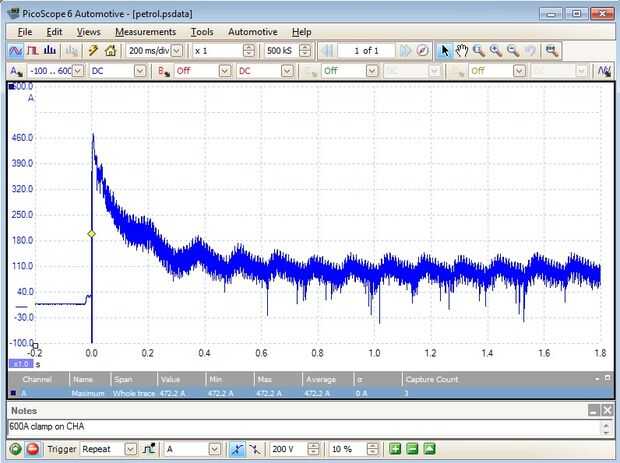Open Channel B options button
This screenshot has height=463, width=620.
pos(163,71)
